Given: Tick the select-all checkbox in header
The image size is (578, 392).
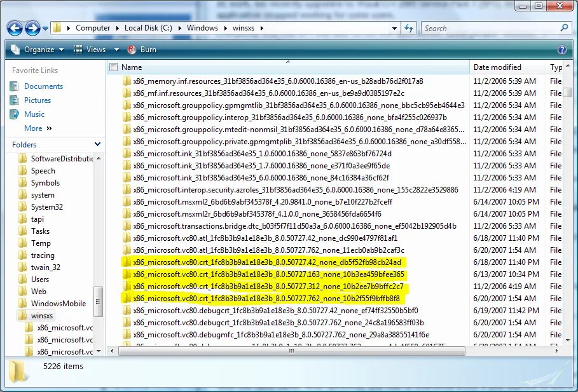Looking at the screenshot, I should 114,67.
